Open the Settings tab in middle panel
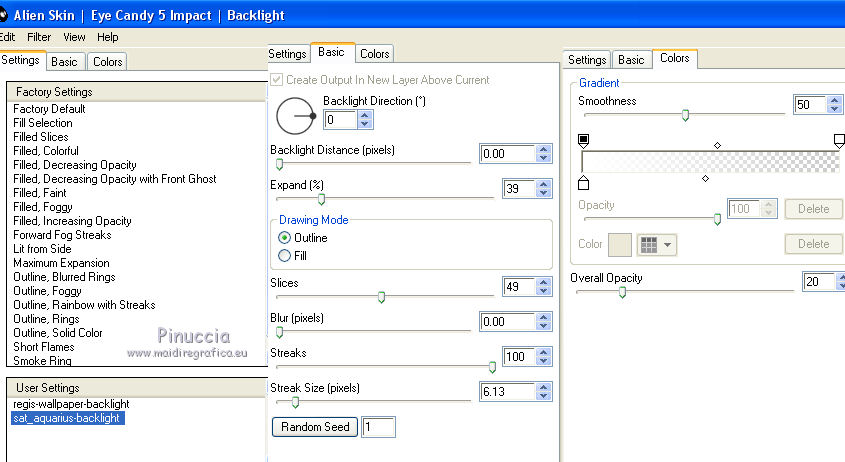This screenshot has height=462, width=845. coord(288,54)
